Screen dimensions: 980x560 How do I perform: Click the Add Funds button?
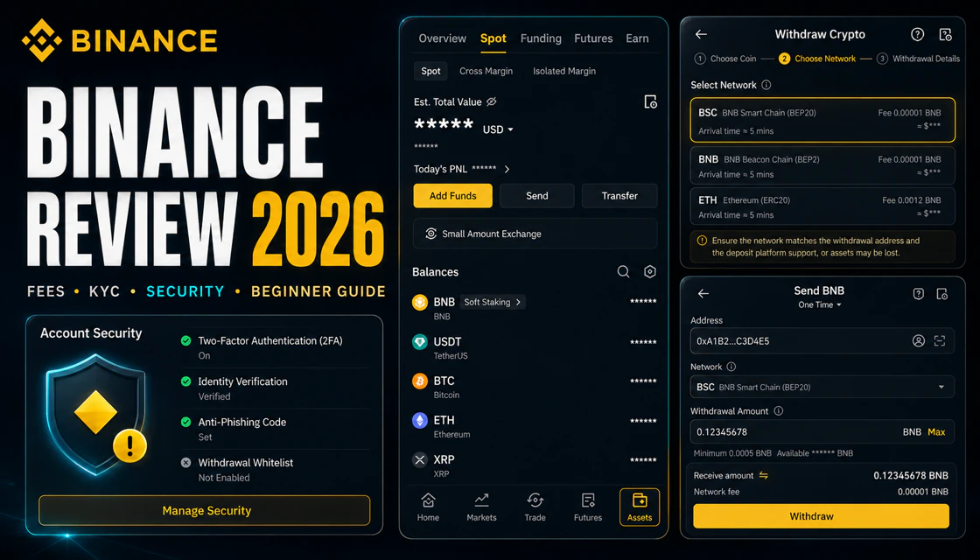[452, 196]
